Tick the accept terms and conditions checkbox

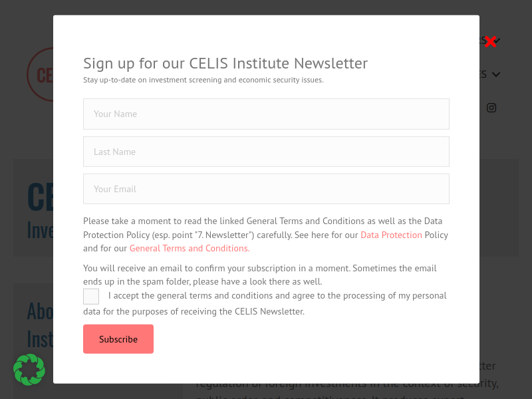[x=91, y=297]
